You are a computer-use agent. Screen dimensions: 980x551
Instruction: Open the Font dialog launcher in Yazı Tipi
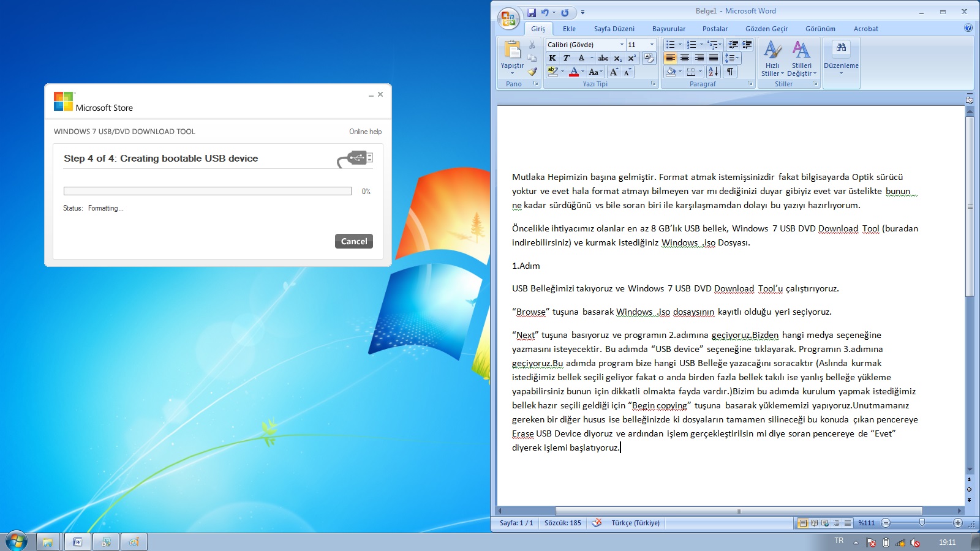click(653, 84)
